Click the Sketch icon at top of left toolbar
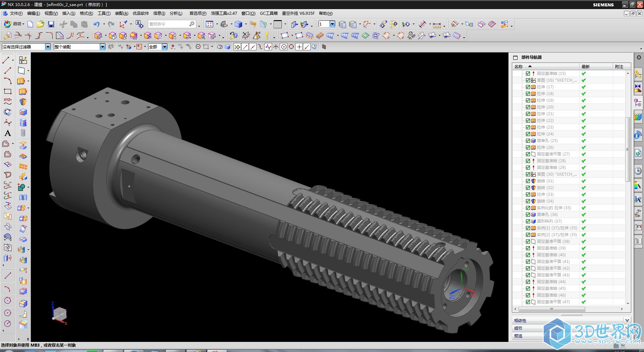Image resolution: width=644 pixels, height=352 pixels. tap(23, 60)
